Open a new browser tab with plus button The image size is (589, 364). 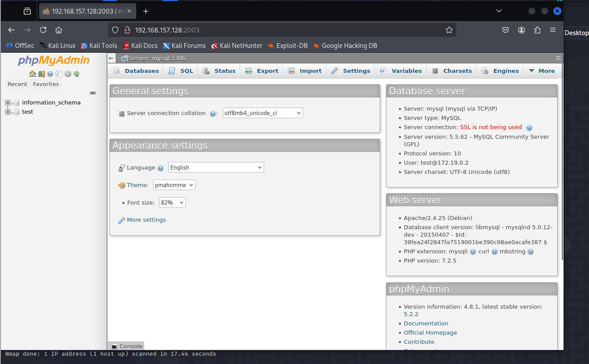coord(146,11)
